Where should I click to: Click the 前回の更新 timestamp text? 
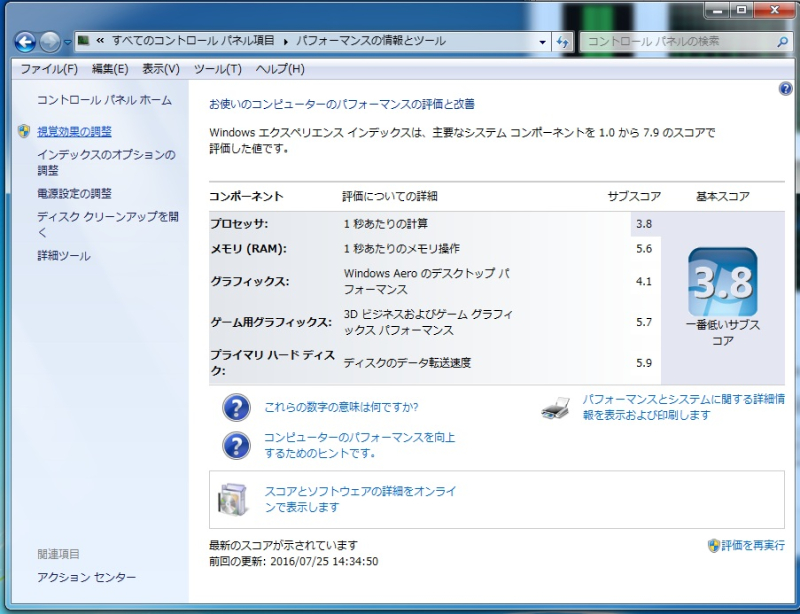click(x=294, y=561)
